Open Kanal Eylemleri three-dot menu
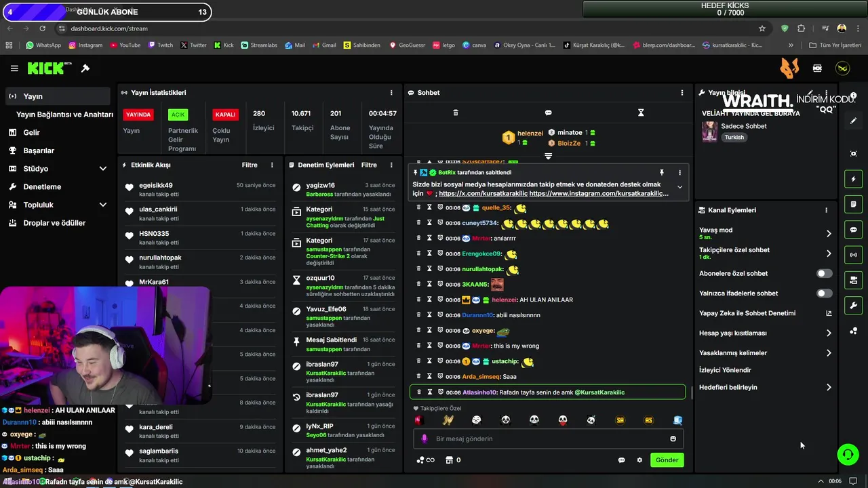This screenshot has width=868, height=488. point(826,210)
